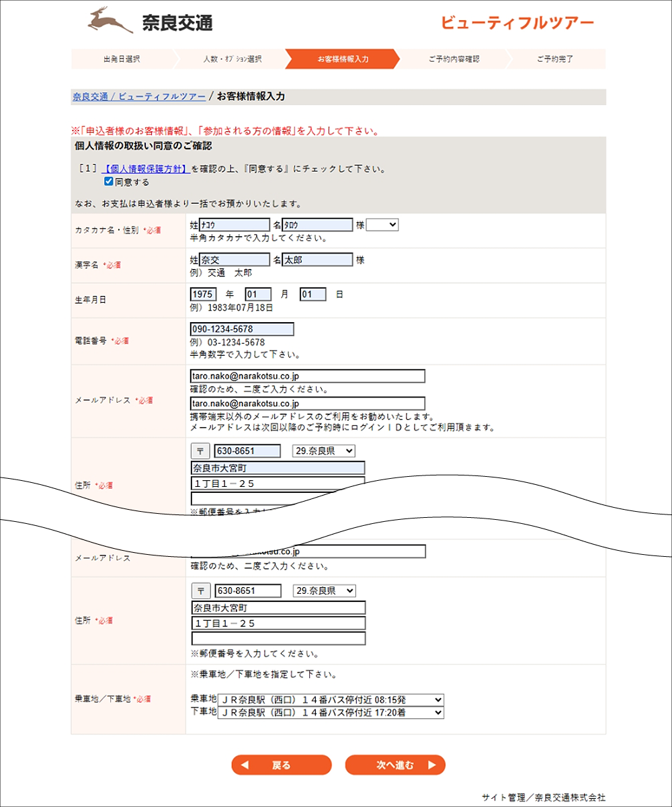The height and width of the screenshot is (807, 672).
Task: Click the postal code lookup 〒 button in the upper address
Action: (x=200, y=451)
